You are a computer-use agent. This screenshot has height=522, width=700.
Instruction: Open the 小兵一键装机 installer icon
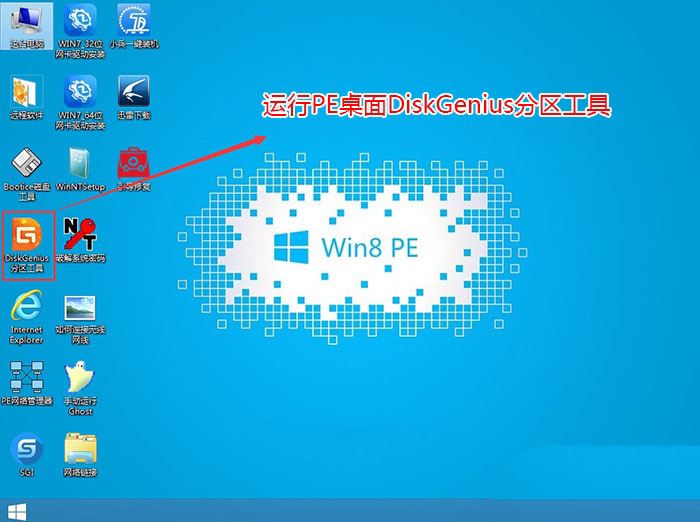tap(133, 21)
